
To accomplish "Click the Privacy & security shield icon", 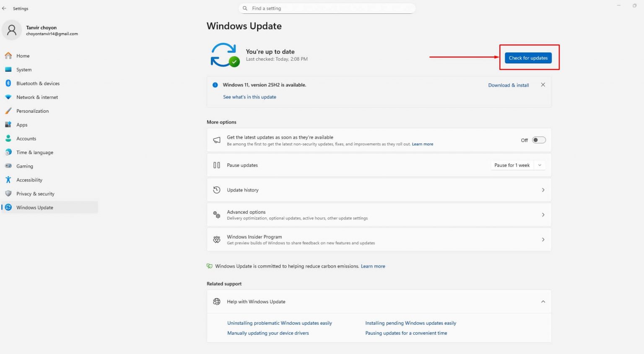I will click(8, 194).
